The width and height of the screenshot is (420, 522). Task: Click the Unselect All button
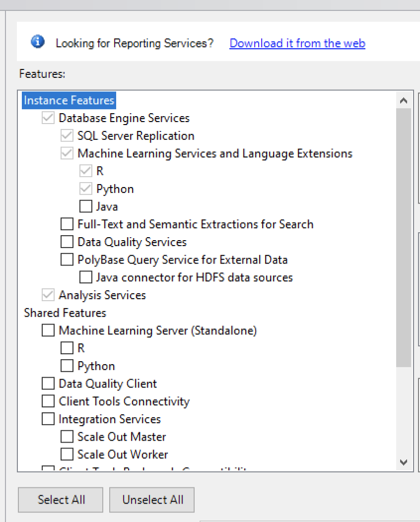[x=152, y=500]
